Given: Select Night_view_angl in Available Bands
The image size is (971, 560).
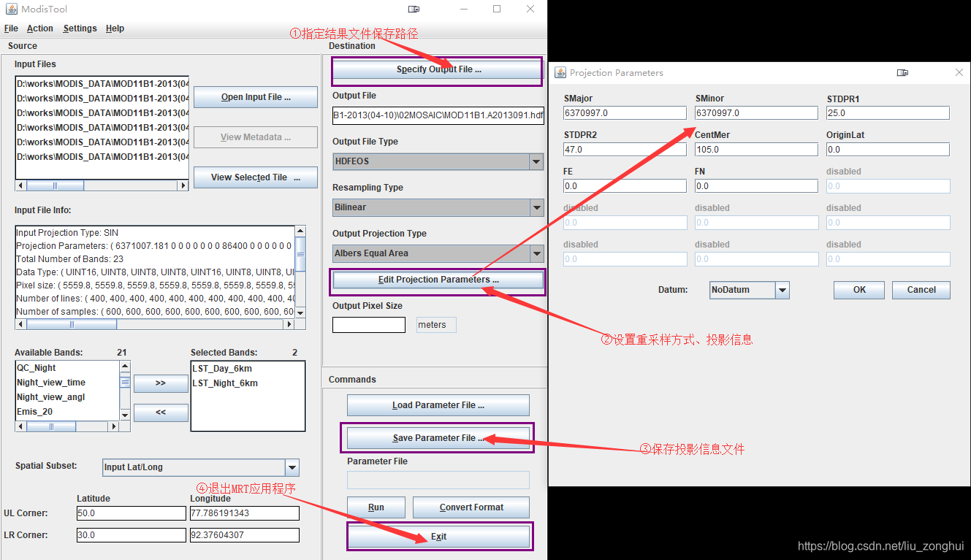Looking at the screenshot, I should point(67,397).
